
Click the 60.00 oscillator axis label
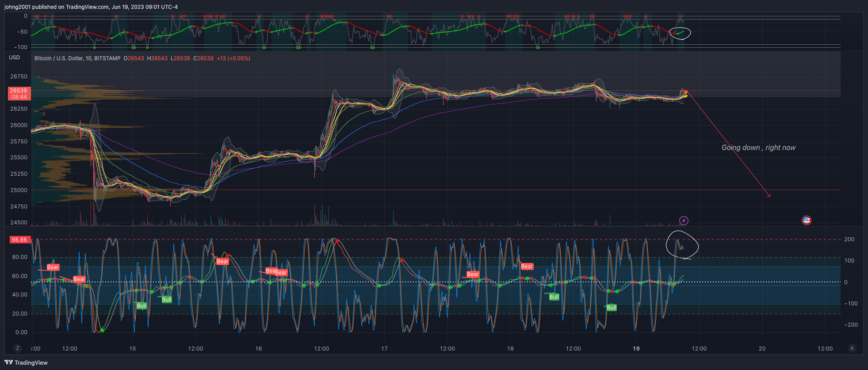tap(20, 276)
